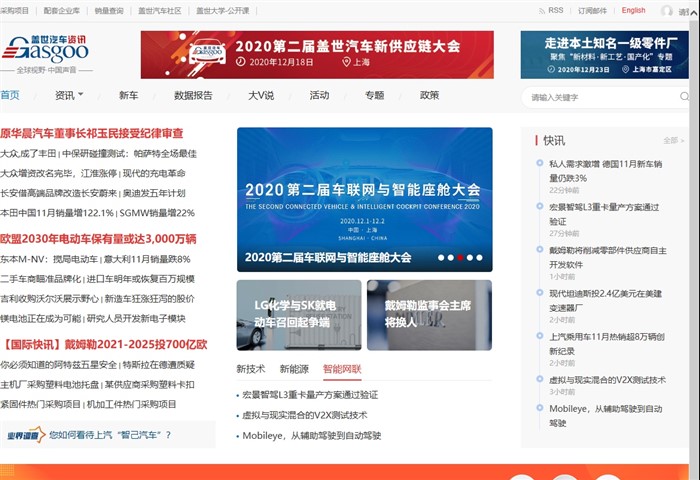Image resolution: width=700 pixels, height=480 pixels.
Task: Open the 数据报告 nav item
Action: click(x=193, y=95)
